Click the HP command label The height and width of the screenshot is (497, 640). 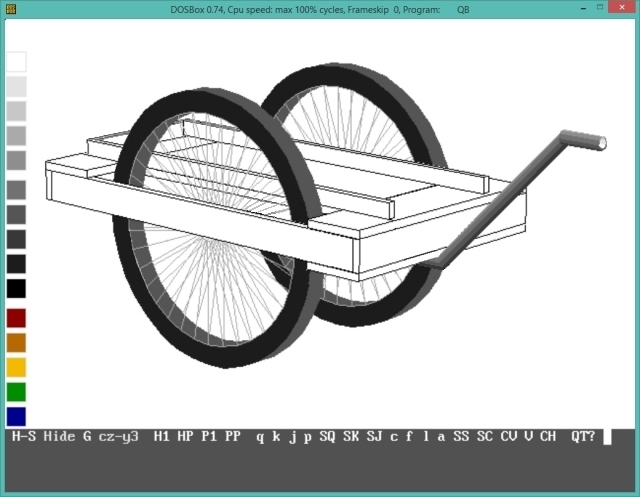click(186, 437)
